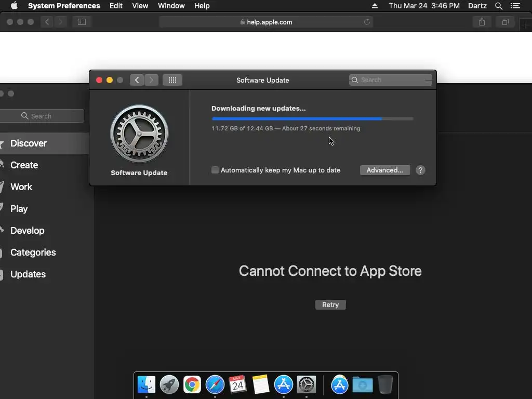Image resolution: width=532 pixels, height=399 pixels.
Task: Open Notes app in the Dock
Action: pos(261,385)
